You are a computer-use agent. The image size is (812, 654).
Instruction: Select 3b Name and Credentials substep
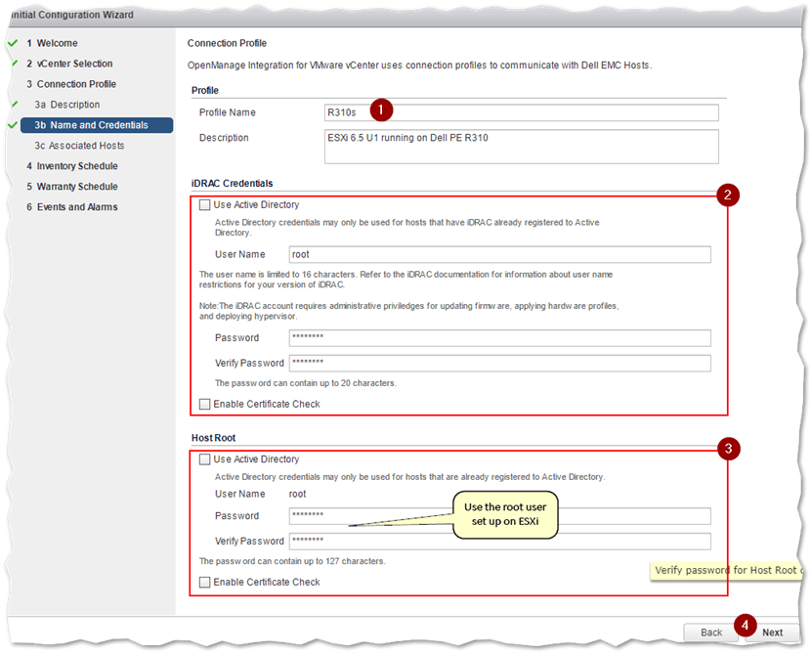(x=97, y=125)
